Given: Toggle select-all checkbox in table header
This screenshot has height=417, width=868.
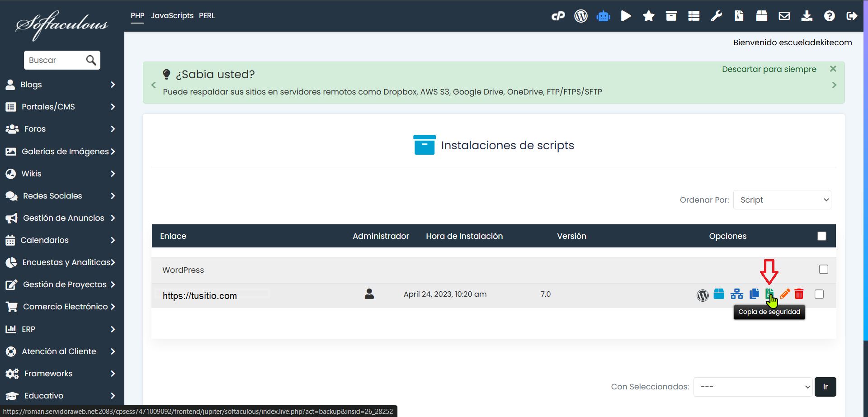Looking at the screenshot, I should point(822,236).
